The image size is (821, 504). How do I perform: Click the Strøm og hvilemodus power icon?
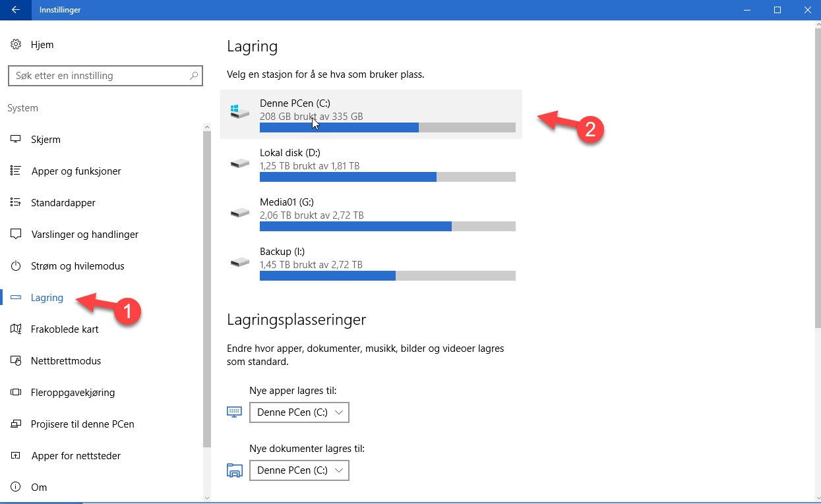pos(16,266)
